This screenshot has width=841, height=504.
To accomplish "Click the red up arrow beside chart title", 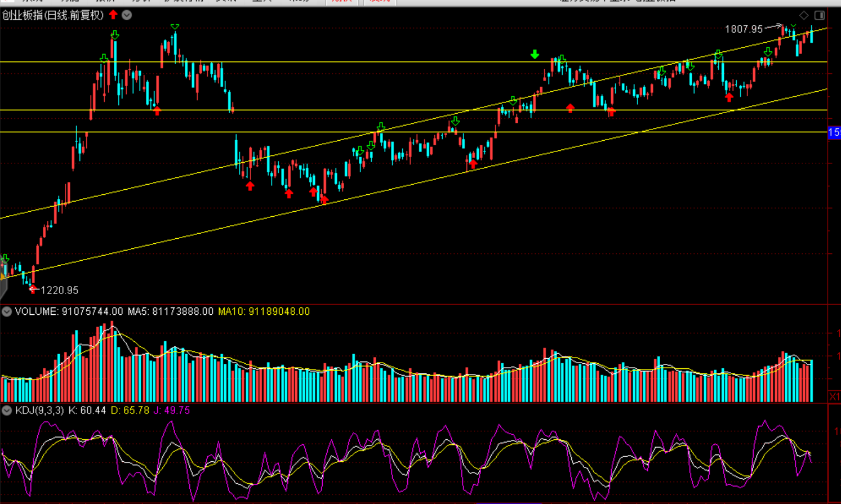I will [x=113, y=15].
